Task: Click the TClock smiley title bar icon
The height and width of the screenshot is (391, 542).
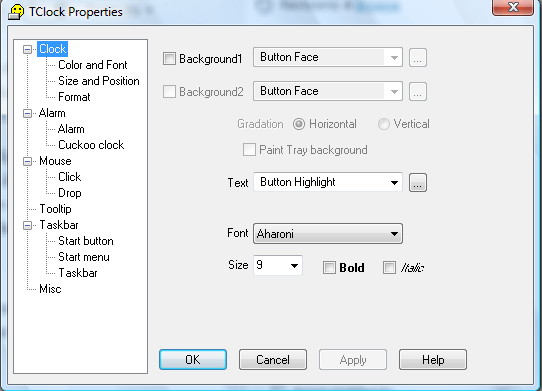Action: pyautogui.click(x=16, y=12)
